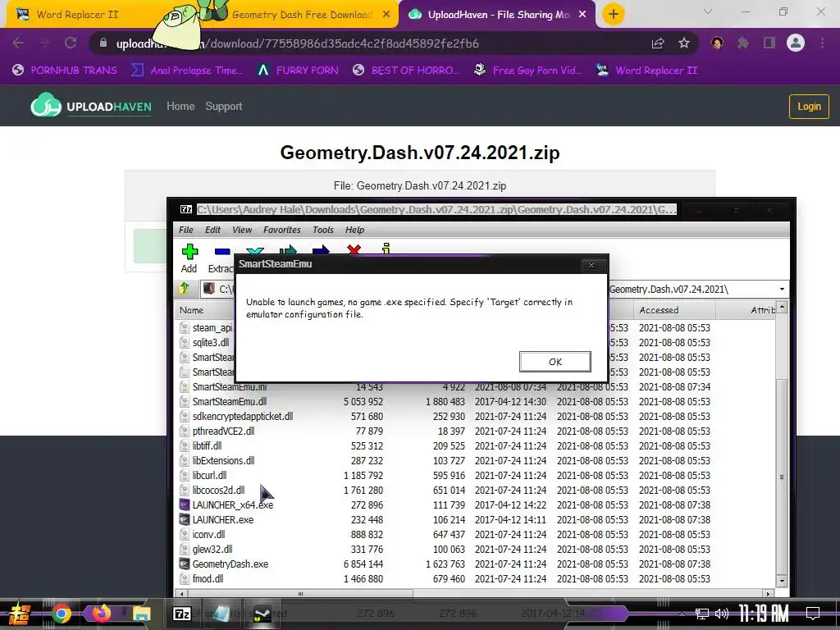Image resolution: width=840 pixels, height=630 pixels.
Task: Select the SmartSteamEmu.dll file
Action: click(230, 402)
